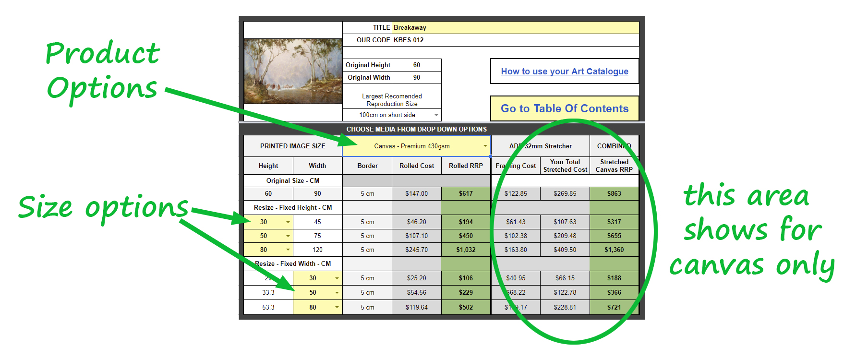Open the Canvas - Premium 430gsm media dropdown
The width and height of the screenshot is (868, 359).
point(485,146)
